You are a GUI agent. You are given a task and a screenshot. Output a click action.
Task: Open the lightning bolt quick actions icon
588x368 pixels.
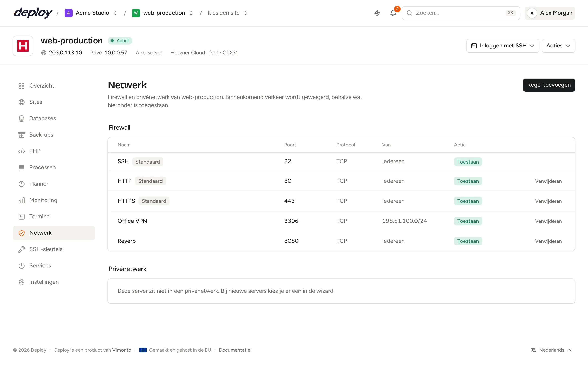pos(377,13)
